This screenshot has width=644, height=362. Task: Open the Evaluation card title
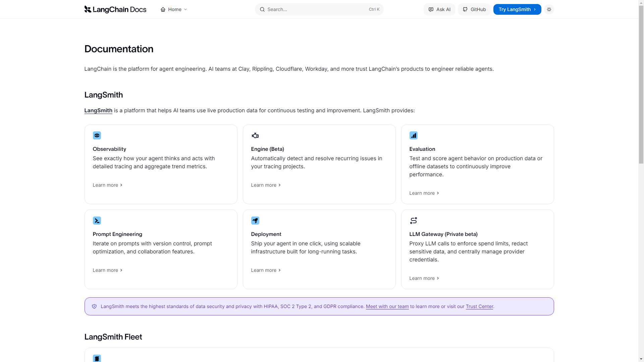(x=422, y=149)
